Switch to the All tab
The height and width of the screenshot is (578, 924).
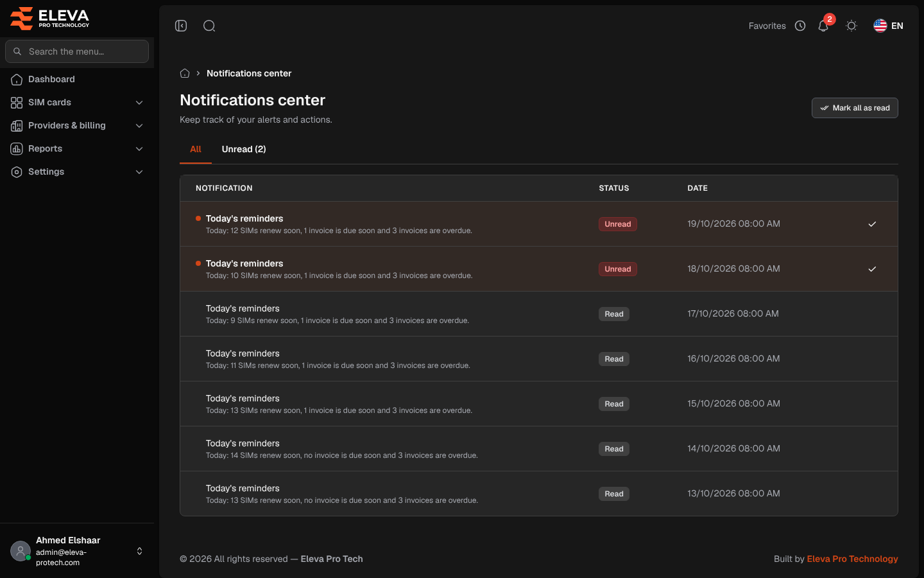pos(196,149)
